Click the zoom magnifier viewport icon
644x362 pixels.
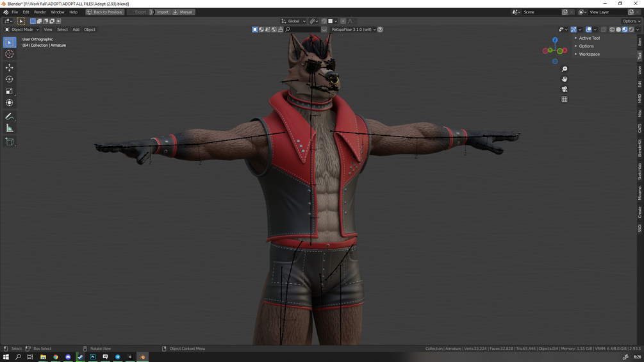(x=565, y=69)
